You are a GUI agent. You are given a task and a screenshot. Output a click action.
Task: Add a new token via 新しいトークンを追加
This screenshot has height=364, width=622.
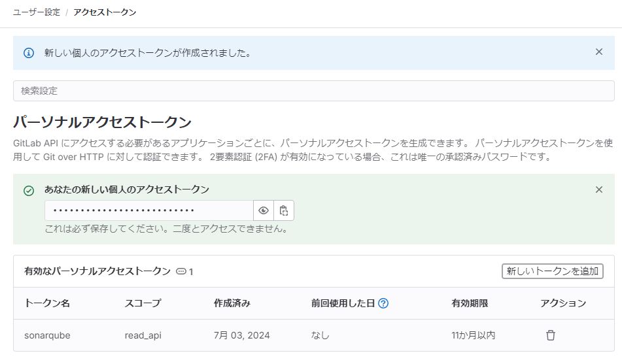point(552,271)
